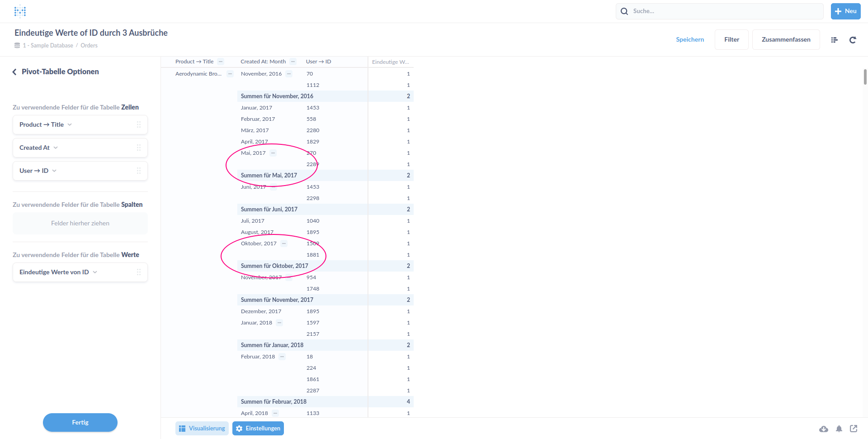Click the März, 2017 row label

point(255,130)
